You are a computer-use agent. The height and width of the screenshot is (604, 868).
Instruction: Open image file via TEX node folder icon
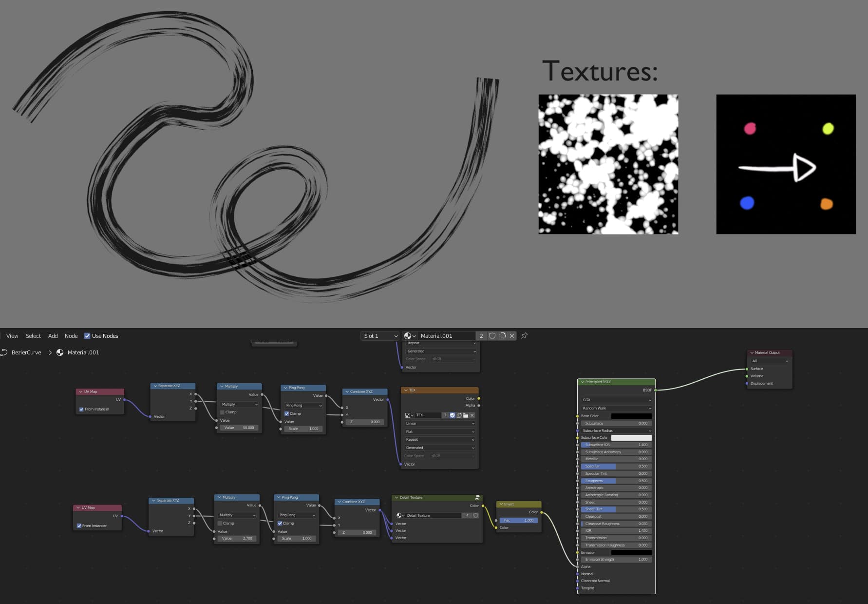pos(466,415)
